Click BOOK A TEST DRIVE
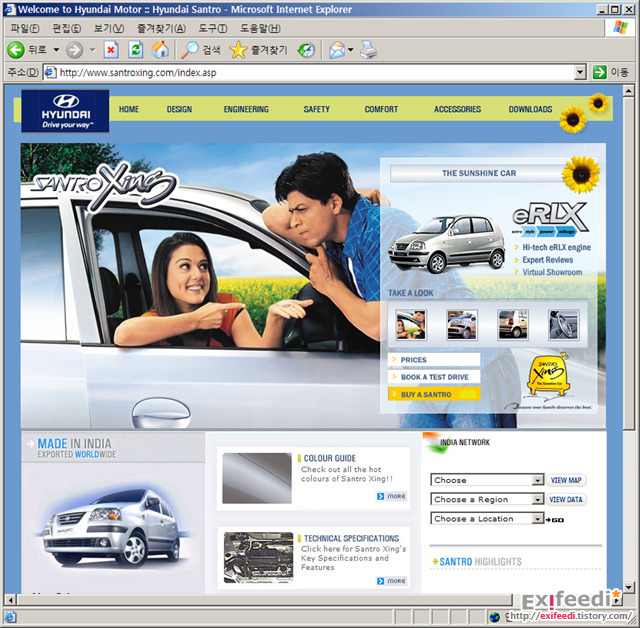Image resolution: width=640 pixels, height=628 pixels. click(434, 377)
